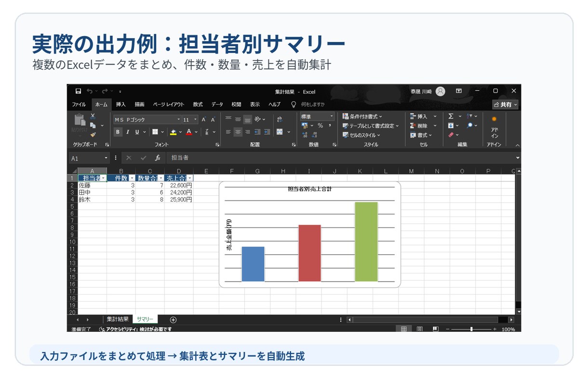Switch to the ページレイアウト ribbon tab
Screen dimensions: 588x378
coord(169,104)
